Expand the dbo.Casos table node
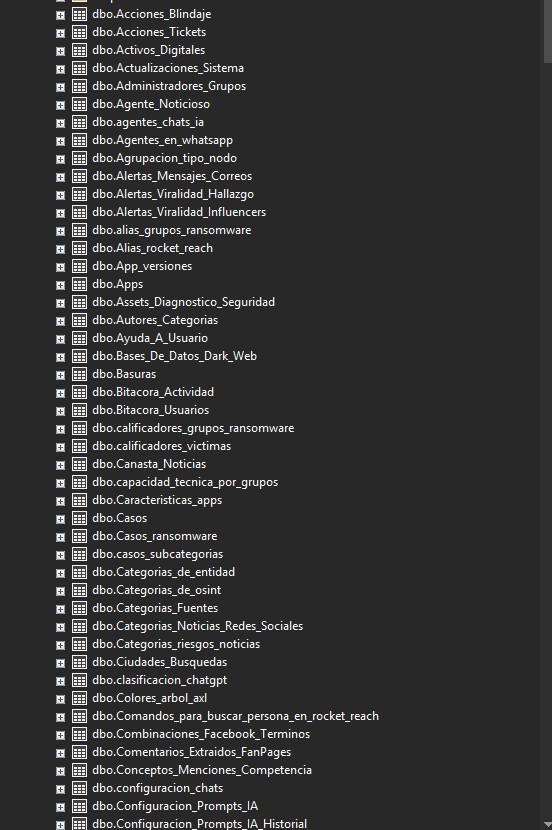 [60, 519]
